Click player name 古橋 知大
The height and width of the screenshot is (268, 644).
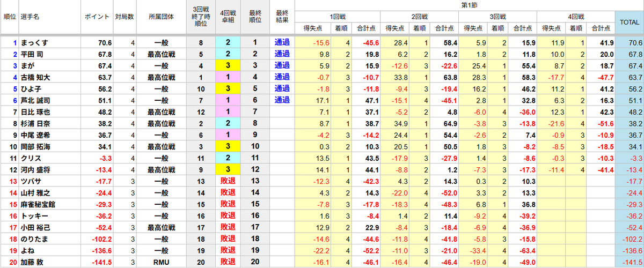(x=36, y=77)
